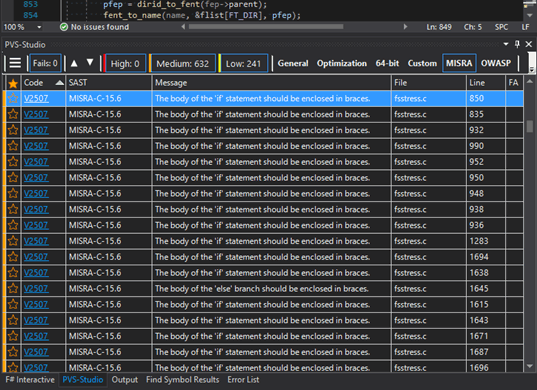Toggle the Medium: 632 warnings filter
The height and width of the screenshot is (390, 537).
(x=183, y=63)
